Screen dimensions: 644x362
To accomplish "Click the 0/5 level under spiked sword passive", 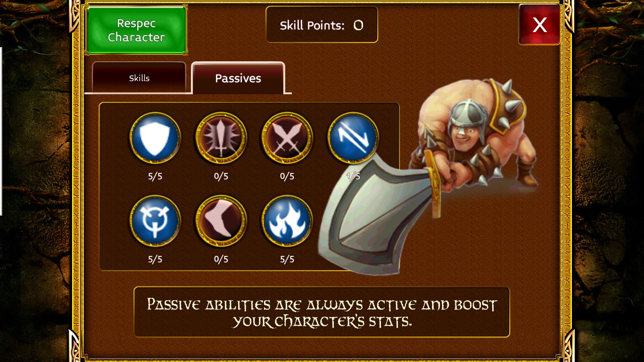I will pyautogui.click(x=221, y=176).
